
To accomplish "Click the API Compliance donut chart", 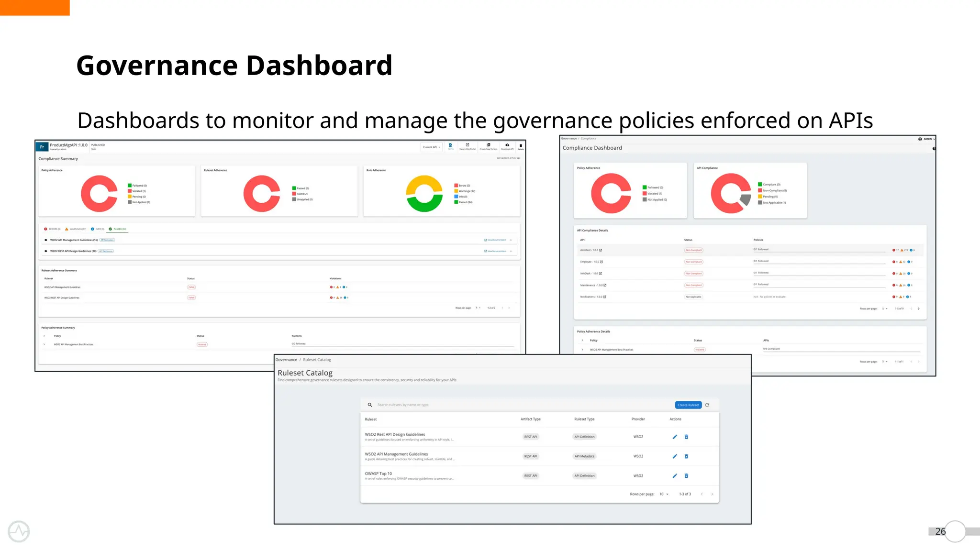I will click(731, 193).
